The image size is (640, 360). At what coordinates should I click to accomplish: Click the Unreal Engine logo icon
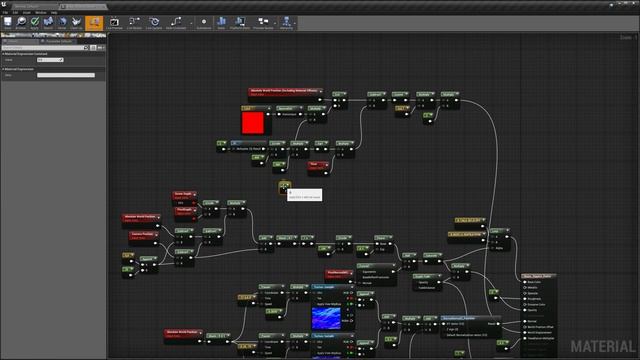point(4,4)
